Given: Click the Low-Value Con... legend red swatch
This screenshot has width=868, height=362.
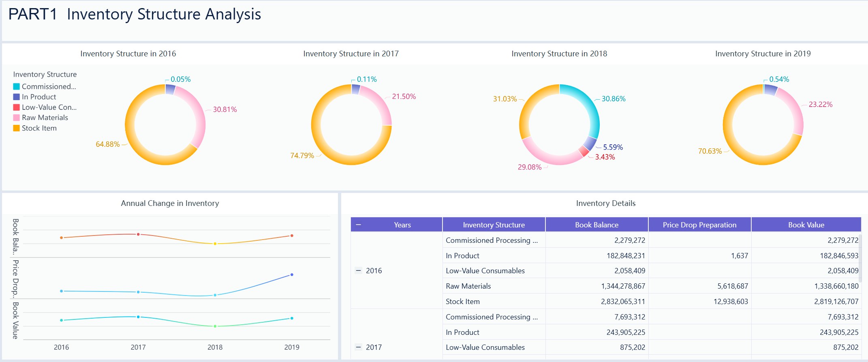Looking at the screenshot, I should [x=17, y=107].
